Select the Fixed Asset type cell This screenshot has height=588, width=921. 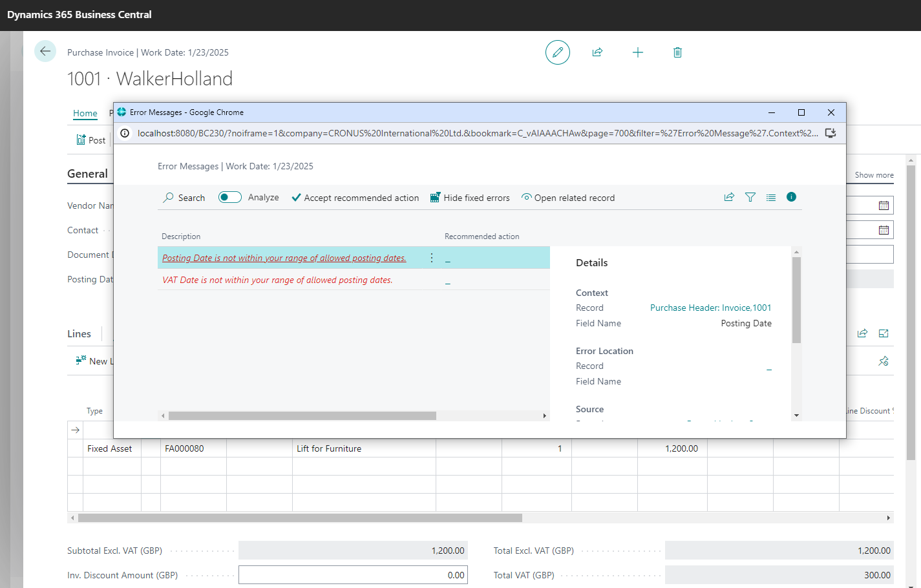(x=112, y=448)
